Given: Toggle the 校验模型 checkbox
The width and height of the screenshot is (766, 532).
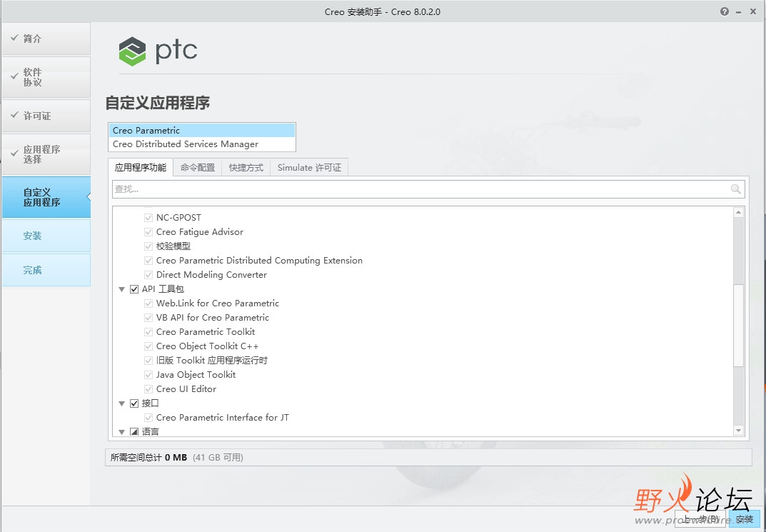Looking at the screenshot, I should [x=148, y=246].
